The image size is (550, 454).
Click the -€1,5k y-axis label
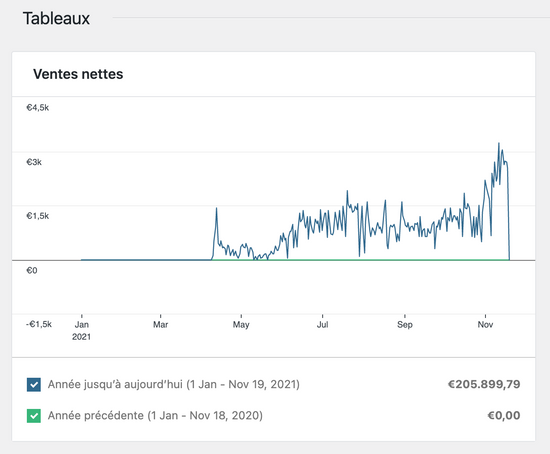[39, 324]
